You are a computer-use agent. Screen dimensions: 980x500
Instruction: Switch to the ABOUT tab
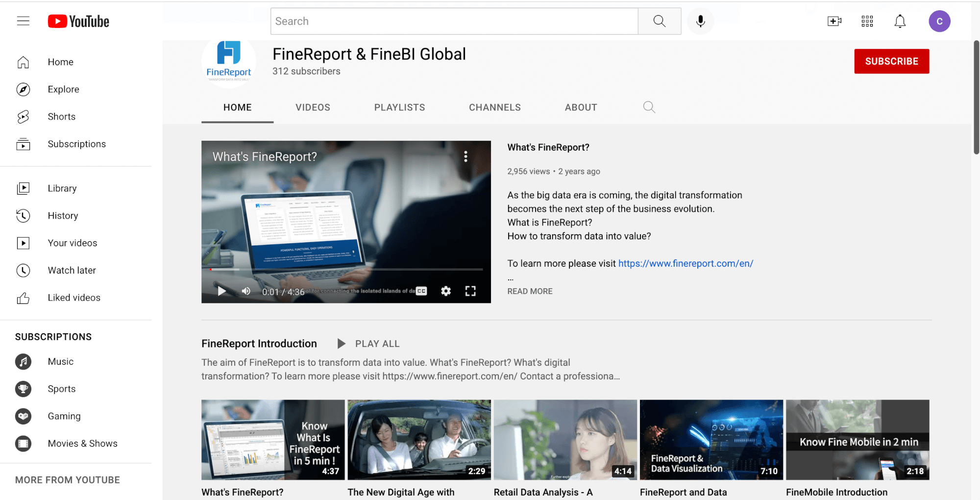(581, 107)
